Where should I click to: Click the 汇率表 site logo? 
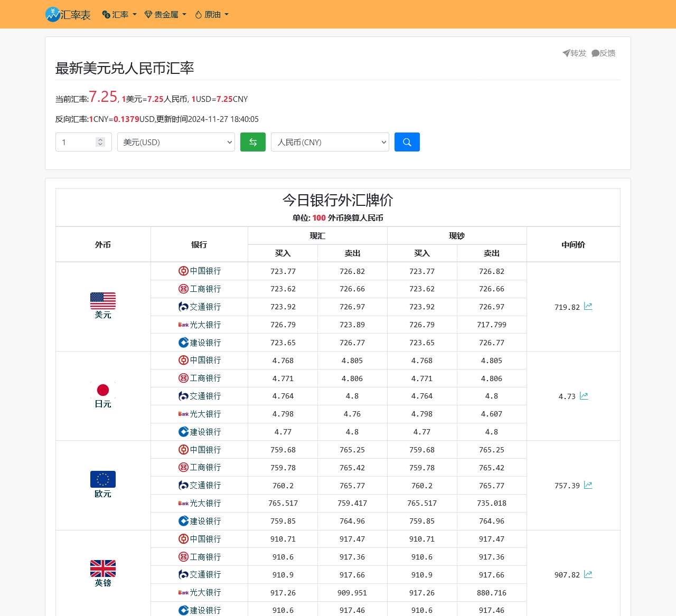(x=68, y=14)
